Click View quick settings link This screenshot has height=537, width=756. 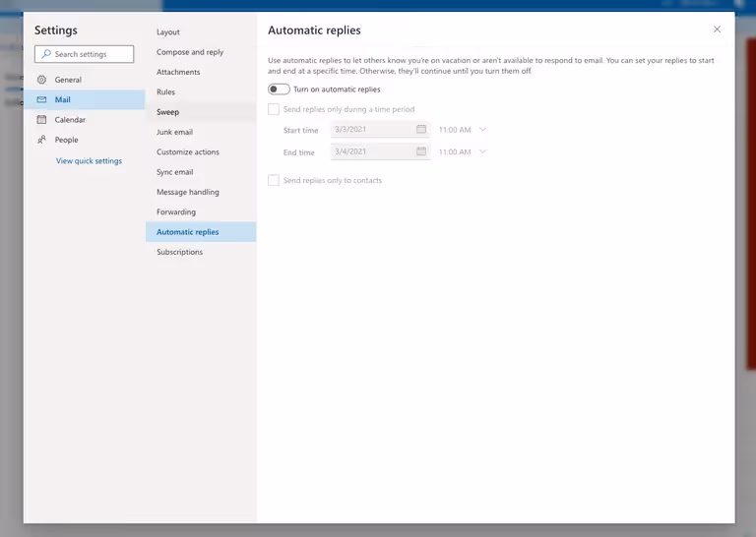(x=89, y=161)
